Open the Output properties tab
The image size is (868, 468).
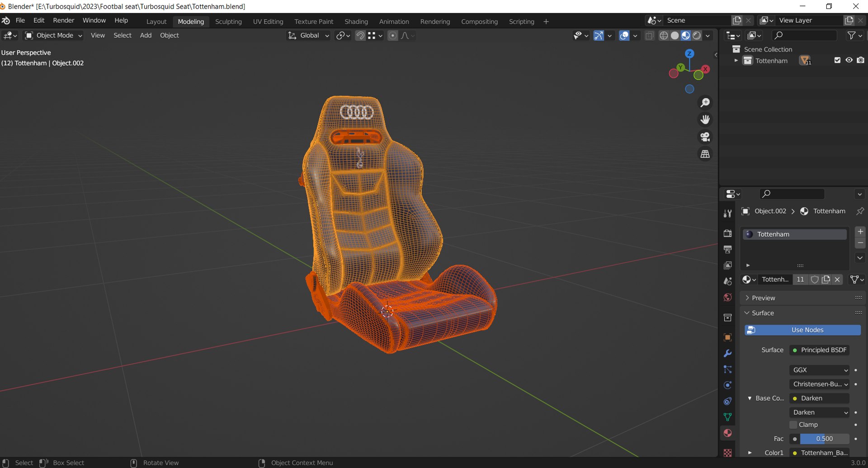coord(727,249)
